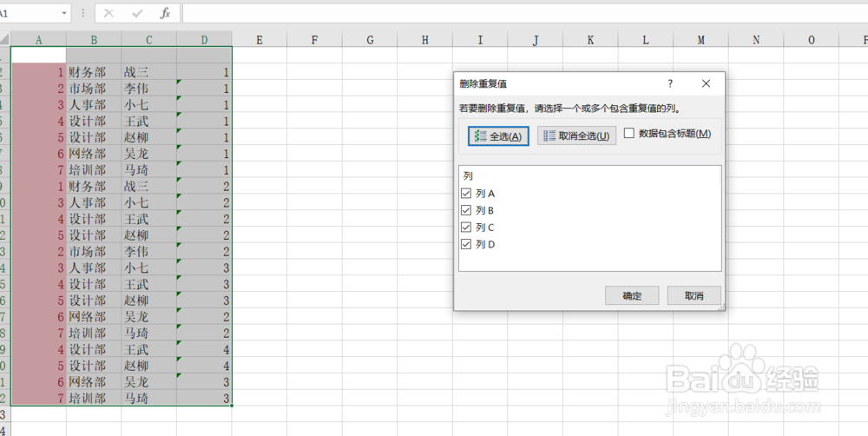Click the first 李伟 cell in column C
Viewport: 868px width, 436px height.
tap(149, 88)
